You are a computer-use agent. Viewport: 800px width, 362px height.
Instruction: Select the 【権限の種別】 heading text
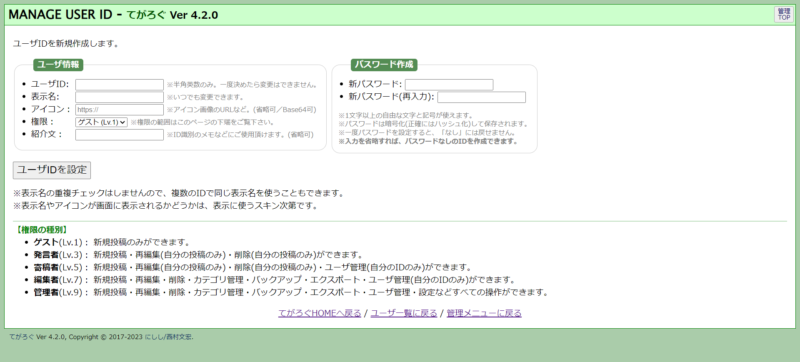pos(41,230)
